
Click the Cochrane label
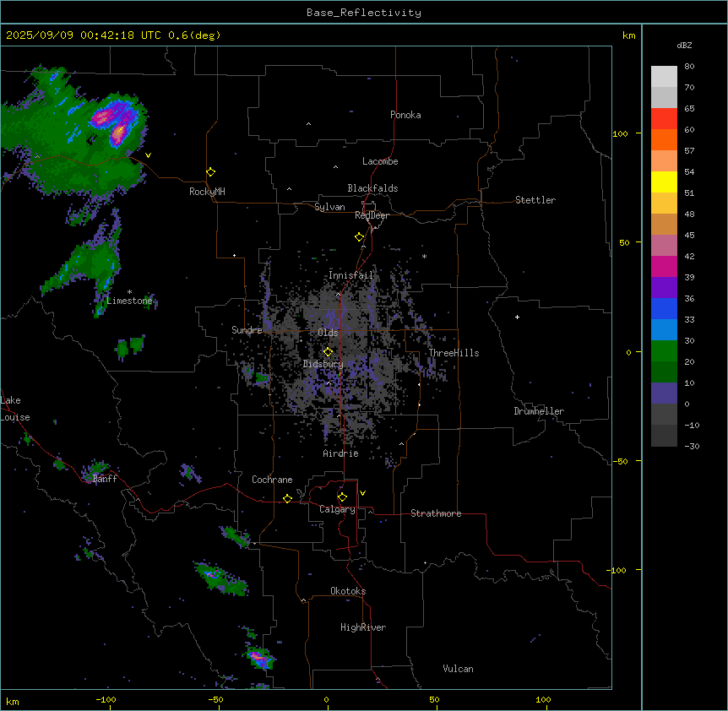272,480
